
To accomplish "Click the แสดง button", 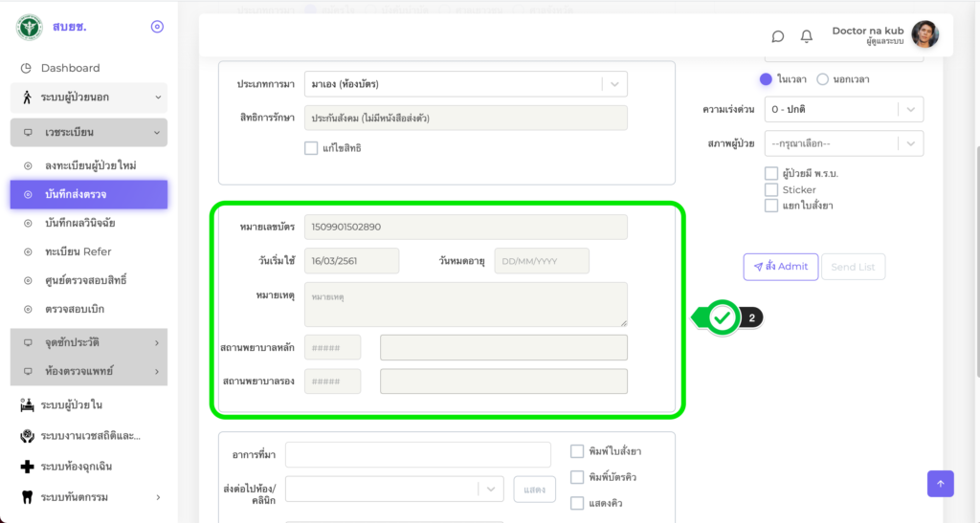I will point(534,490).
